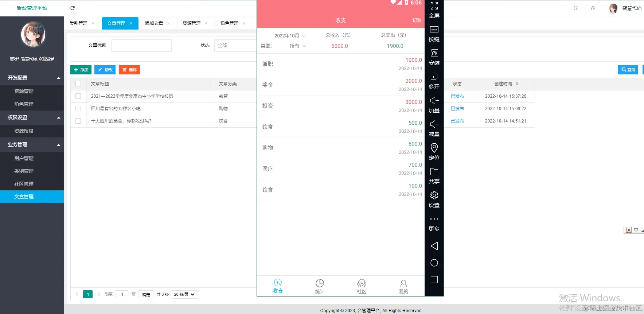Click the fullscreen icon in the top-right header
The image size is (644, 314).
tap(575, 8)
